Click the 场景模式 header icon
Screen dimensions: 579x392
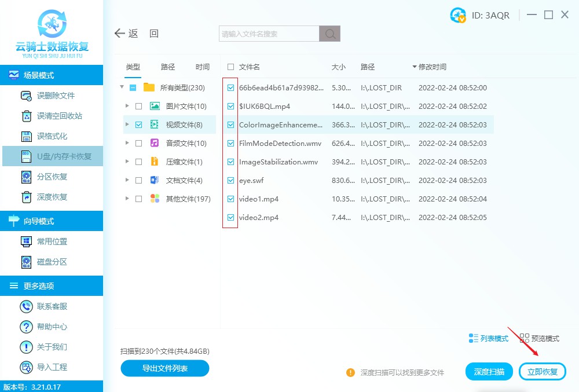[14, 75]
